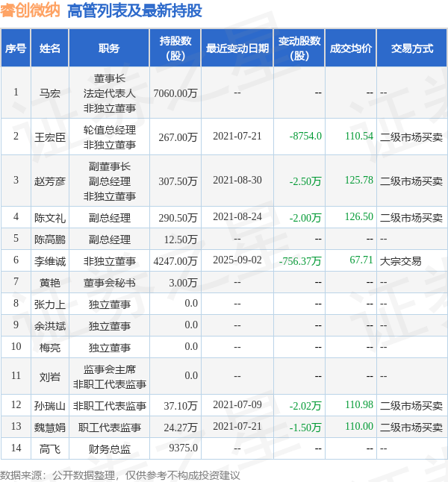
Task: Click the 高管列表及最新持股 heading
Action: 134,10
